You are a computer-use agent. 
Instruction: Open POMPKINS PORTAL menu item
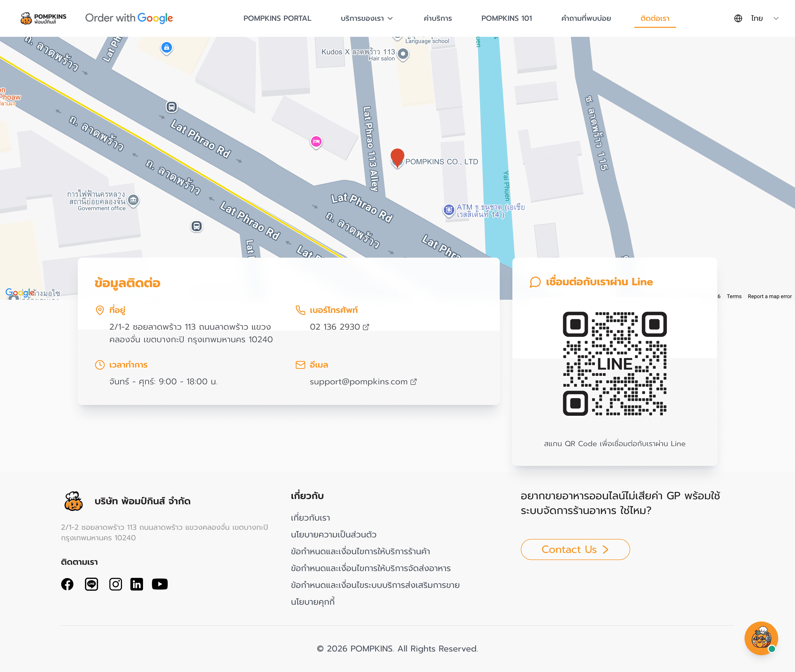coord(277,18)
